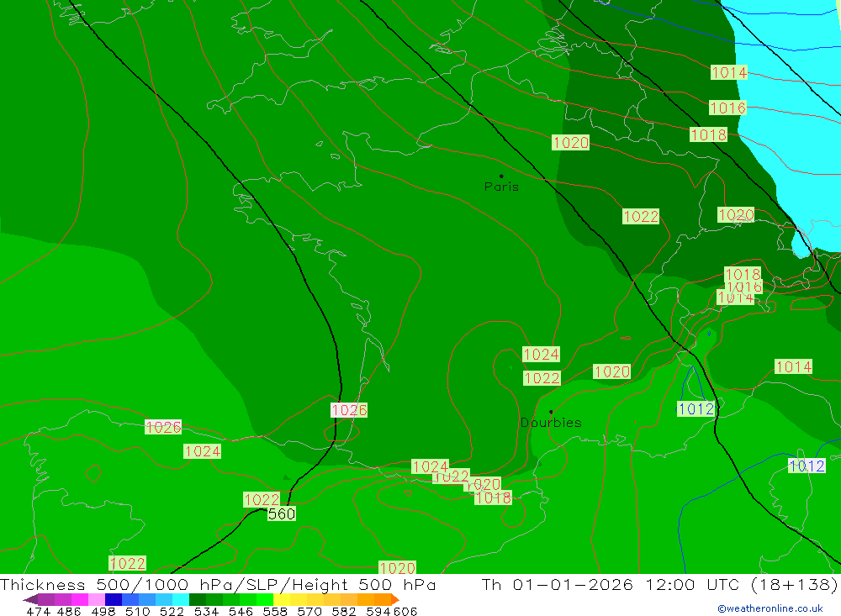The width and height of the screenshot is (841, 616).
Task: Select the Dourbies location label
Action: click(x=551, y=423)
